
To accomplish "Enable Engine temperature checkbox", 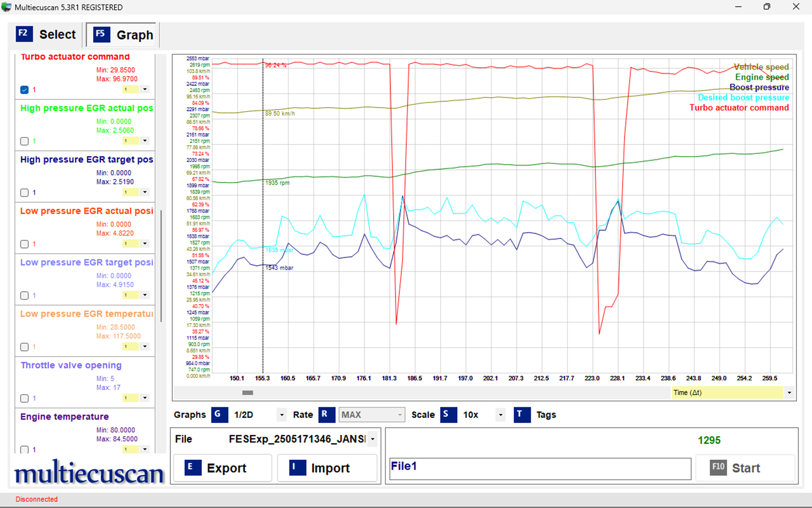I will [x=24, y=449].
